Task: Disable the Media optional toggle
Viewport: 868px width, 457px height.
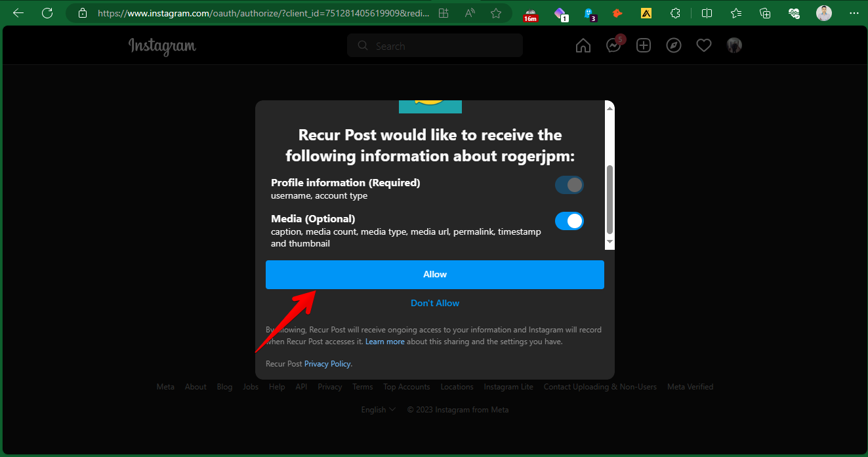Action: [569, 222]
